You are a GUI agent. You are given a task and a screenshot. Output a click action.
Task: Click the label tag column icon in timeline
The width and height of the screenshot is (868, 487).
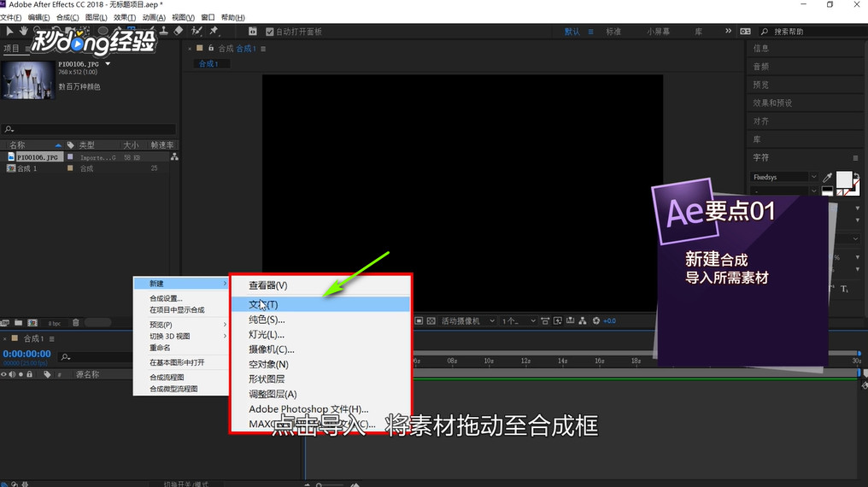point(47,375)
